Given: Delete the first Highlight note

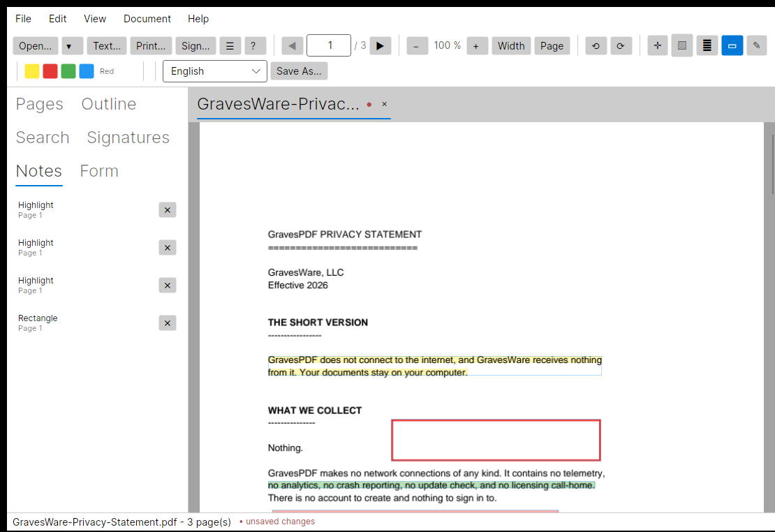Looking at the screenshot, I should click(168, 210).
